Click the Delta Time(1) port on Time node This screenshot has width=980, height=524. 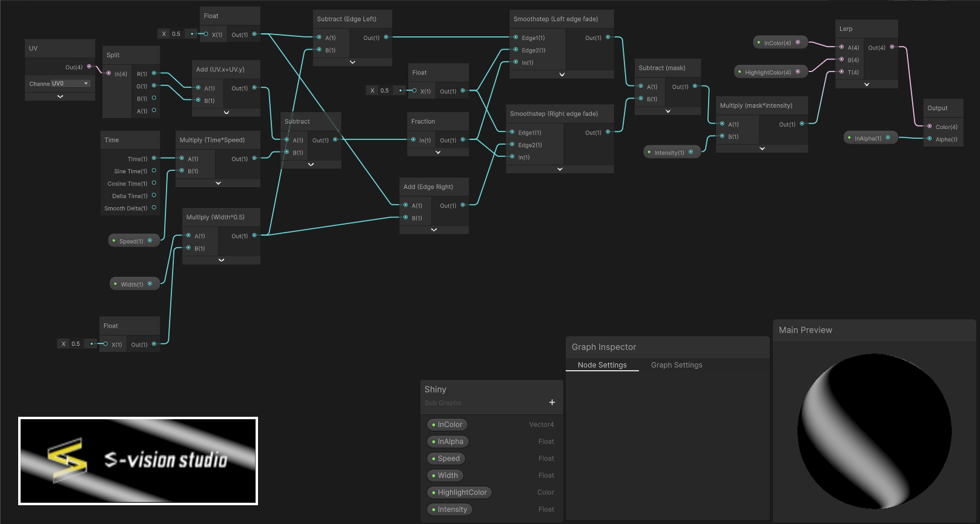(154, 196)
